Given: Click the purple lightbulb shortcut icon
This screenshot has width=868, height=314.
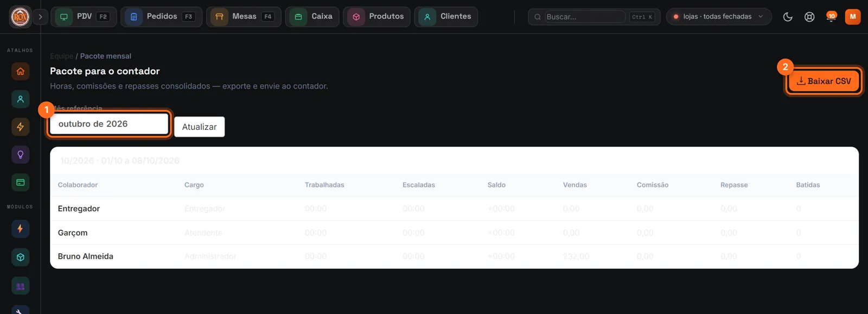Looking at the screenshot, I should click(x=21, y=155).
